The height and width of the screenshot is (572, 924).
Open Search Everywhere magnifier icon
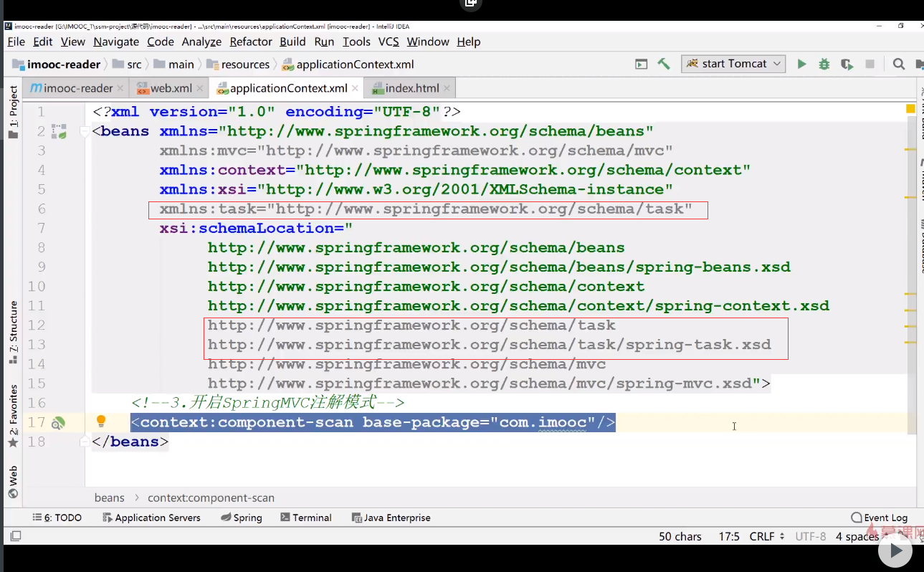point(898,64)
